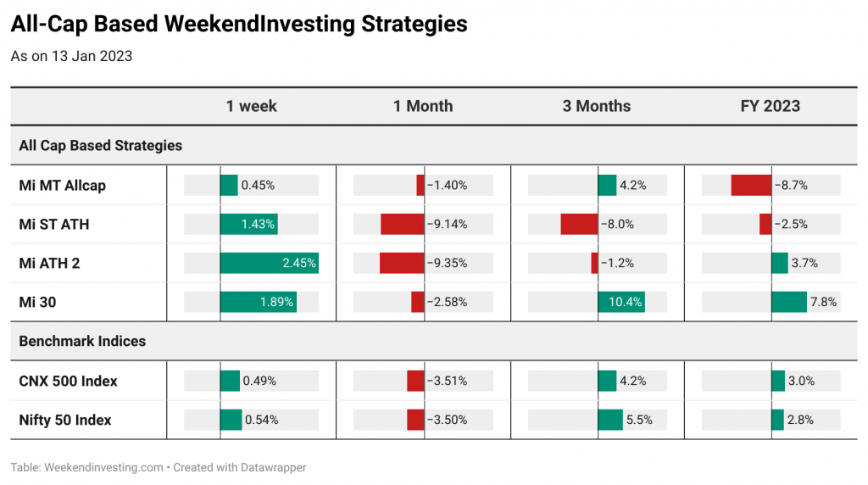Click the green 2.45% bar for Mi ATH 2
The width and height of the screenshot is (868, 485).
(269, 263)
